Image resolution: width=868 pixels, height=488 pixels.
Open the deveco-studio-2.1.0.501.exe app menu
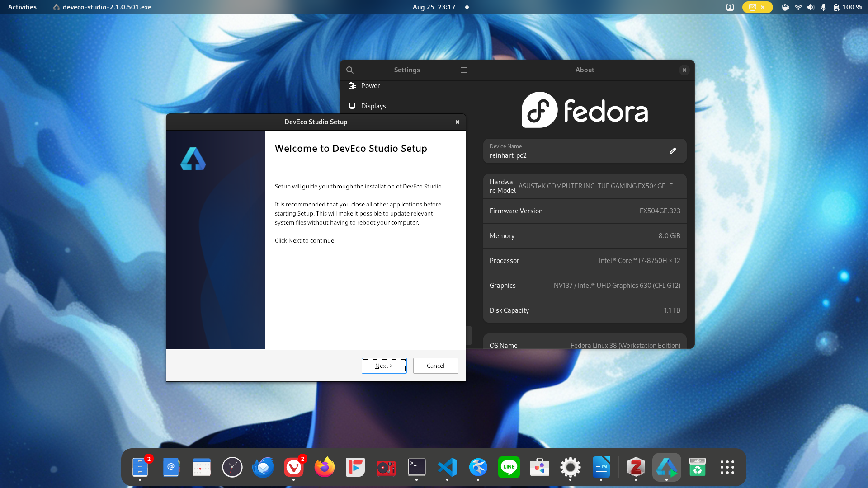tap(102, 7)
